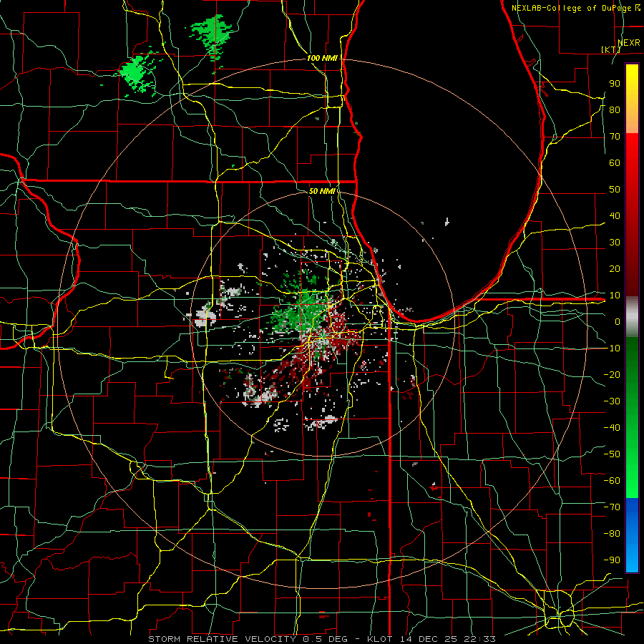Click the 0 value on the velocity scale
The width and height of the screenshot is (644, 644).
(x=618, y=322)
